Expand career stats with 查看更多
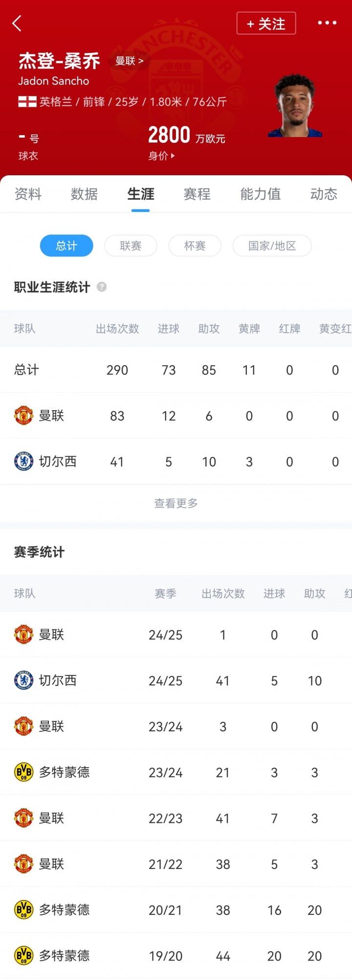The height and width of the screenshot is (980, 352). 176,503
